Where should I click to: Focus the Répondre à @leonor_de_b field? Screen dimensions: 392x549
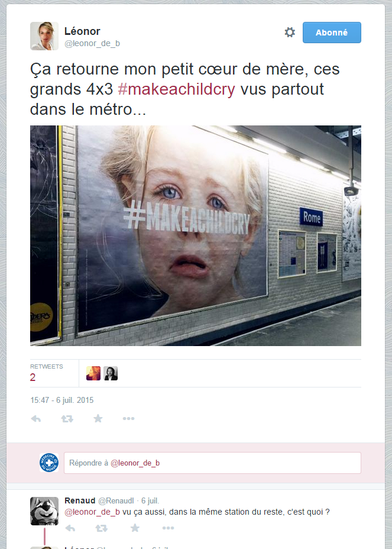(212, 463)
